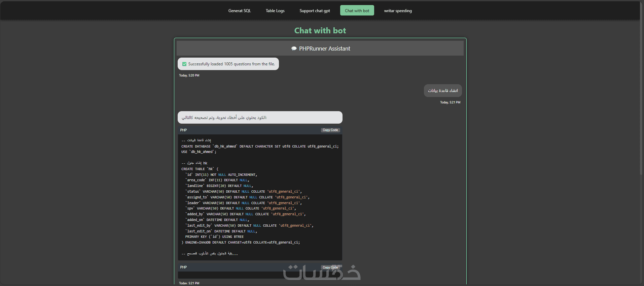Screen dimensions: 644x286
Task: Click the green "Chat with bot" page heading
Action: (320, 31)
